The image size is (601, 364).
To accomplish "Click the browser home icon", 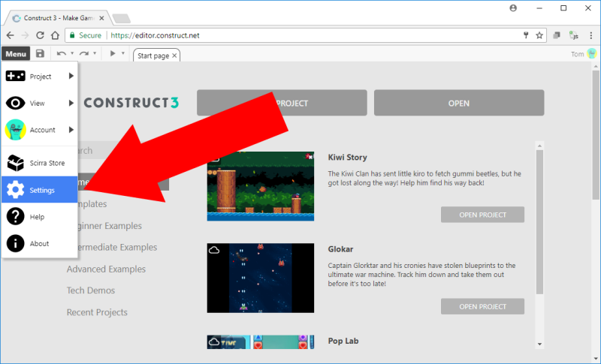I will pos(55,35).
